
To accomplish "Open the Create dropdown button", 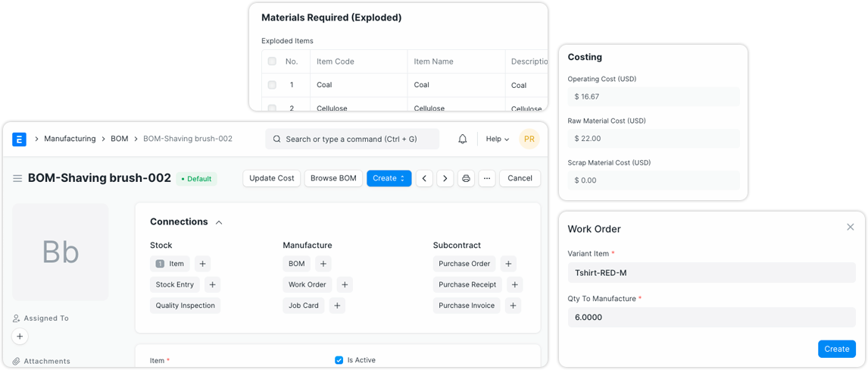I will [389, 178].
